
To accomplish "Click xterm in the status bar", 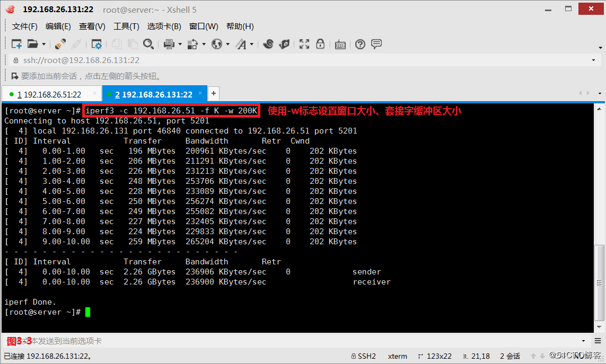I will pos(397,356).
